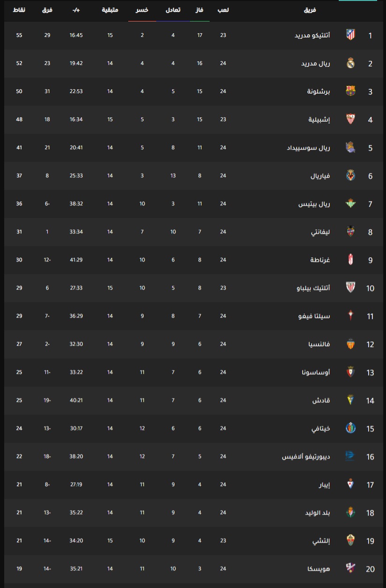Click the Huesca club crest
The width and height of the screenshot is (386, 588).
coord(350,568)
